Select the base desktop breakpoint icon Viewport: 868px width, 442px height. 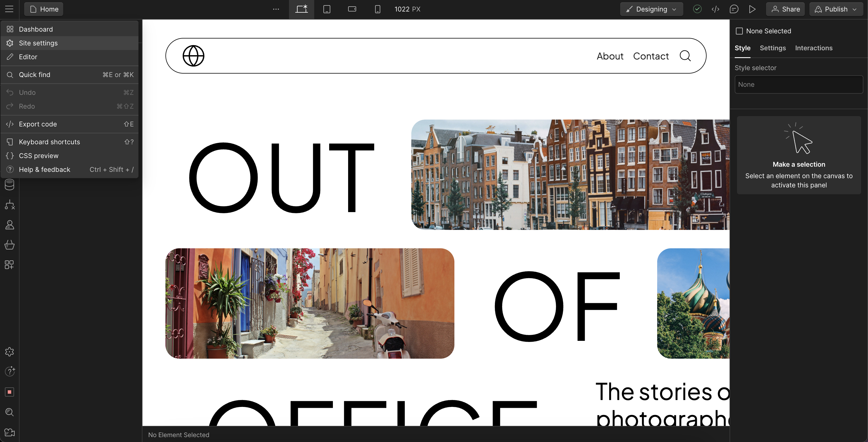point(302,9)
